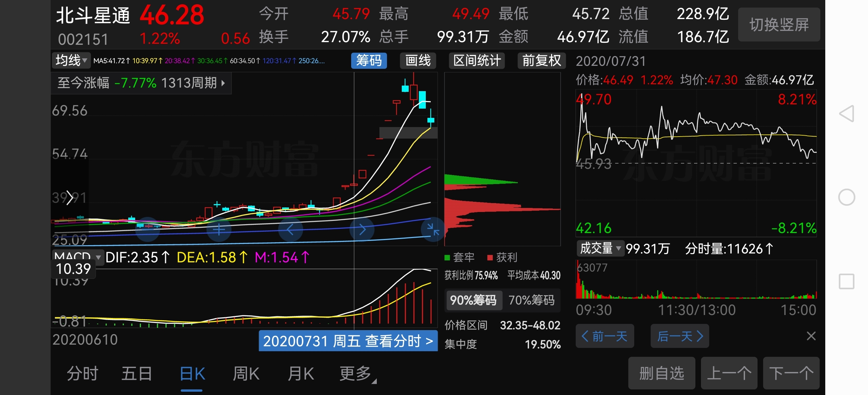Screen dimensions: 868x395
Task: Open the 成交量 dropdown
Action: (x=600, y=249)
